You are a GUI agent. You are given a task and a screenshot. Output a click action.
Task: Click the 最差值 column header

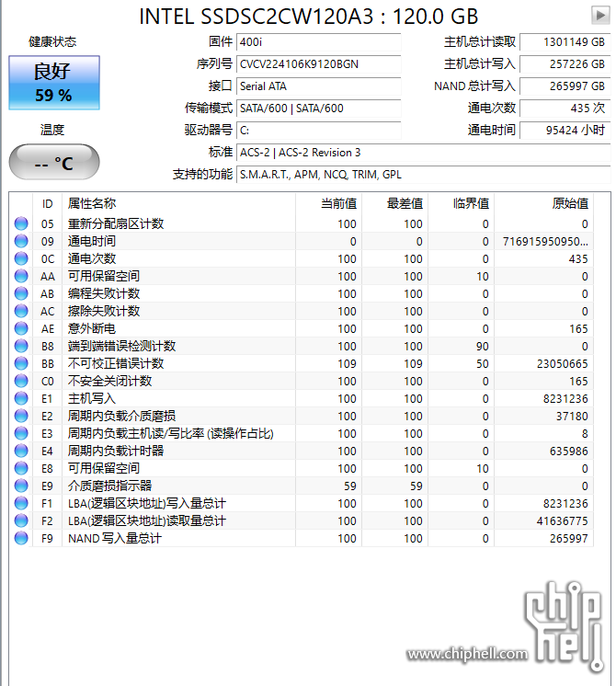point(395,203)
